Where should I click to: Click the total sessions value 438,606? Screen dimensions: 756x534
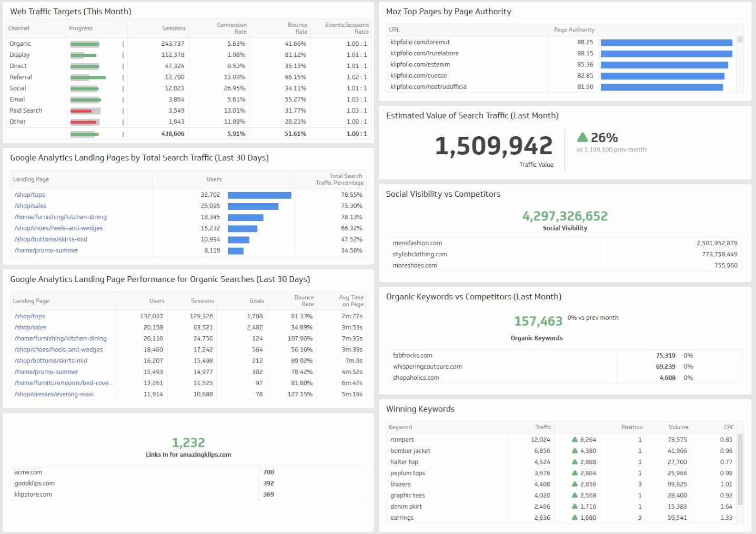tap(173, 134)
